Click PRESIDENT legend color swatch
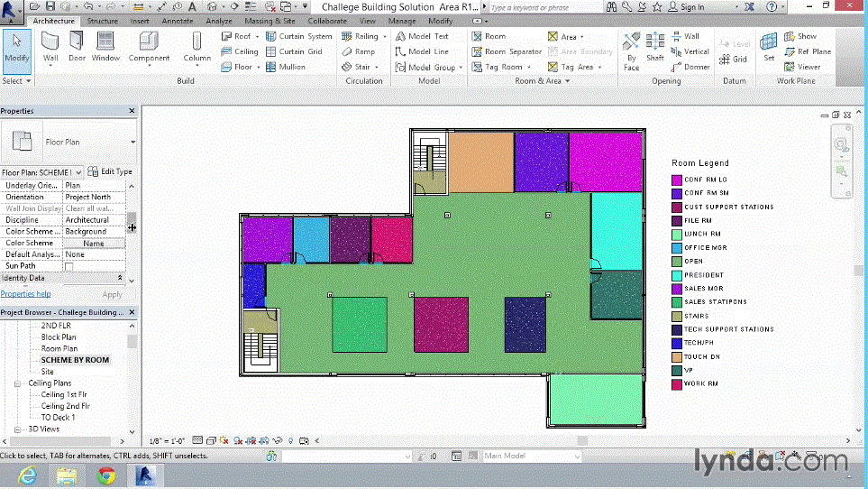The width and height of the screenshot is (868, 489). (677, 275)
